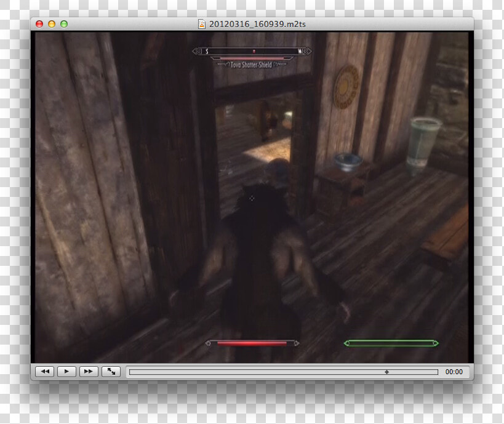The height and width of the screenshot is (424, 504).
Task: Zoom the window with the green button
Action: 64,24
